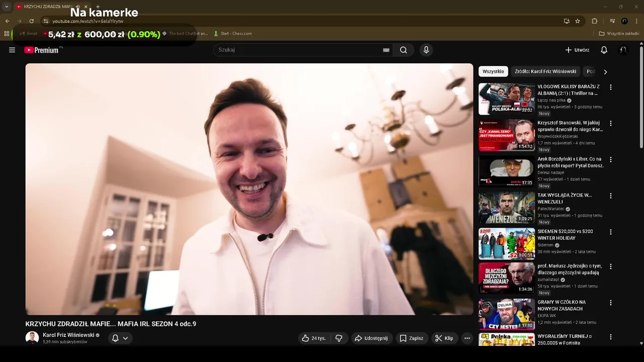The image size is (644, 362).
Task: Mute tab using speaker icon on tab
Action: point(78,7)
